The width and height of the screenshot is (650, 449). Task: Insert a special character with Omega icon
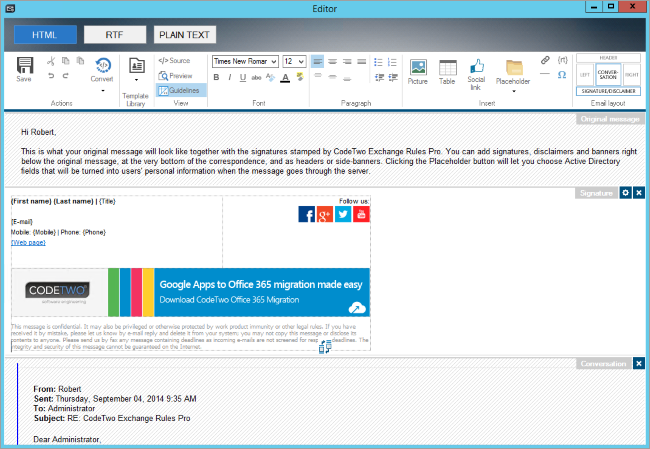coord(562,75)
